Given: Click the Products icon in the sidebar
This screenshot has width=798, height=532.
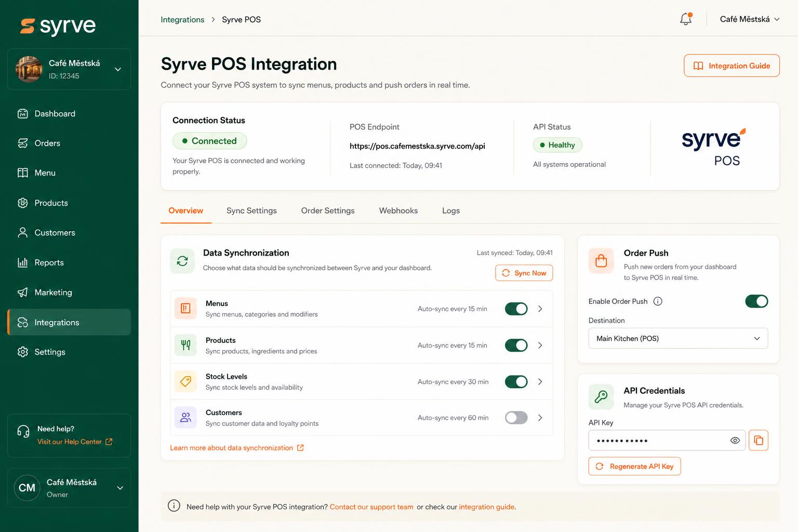Looking at the screenshot, I should (23, 203).
